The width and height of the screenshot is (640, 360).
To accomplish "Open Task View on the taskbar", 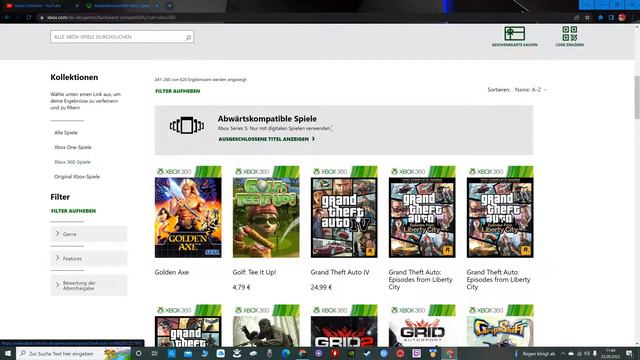I will point(155,353).
